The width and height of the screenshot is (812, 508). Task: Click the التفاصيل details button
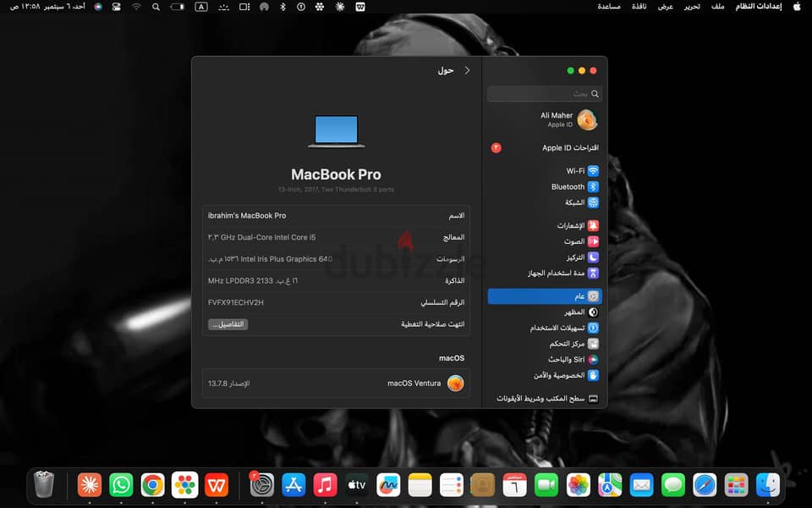pos(228,324)
